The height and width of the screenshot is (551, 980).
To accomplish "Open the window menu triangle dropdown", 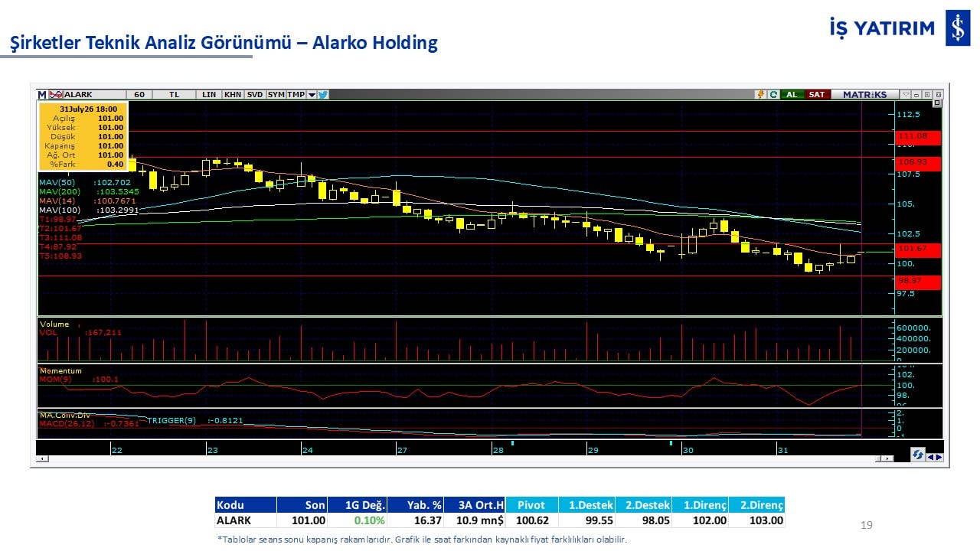I will [x=906, y=95].
